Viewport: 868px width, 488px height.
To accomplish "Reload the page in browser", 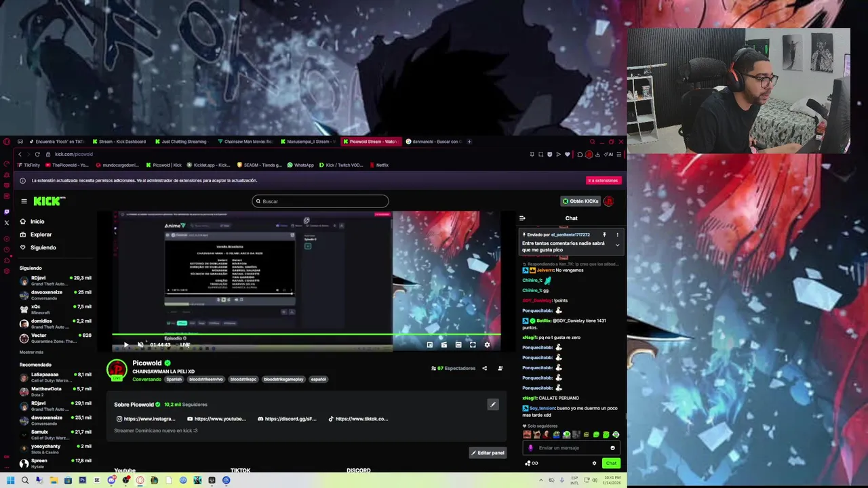I will point(37,155).
